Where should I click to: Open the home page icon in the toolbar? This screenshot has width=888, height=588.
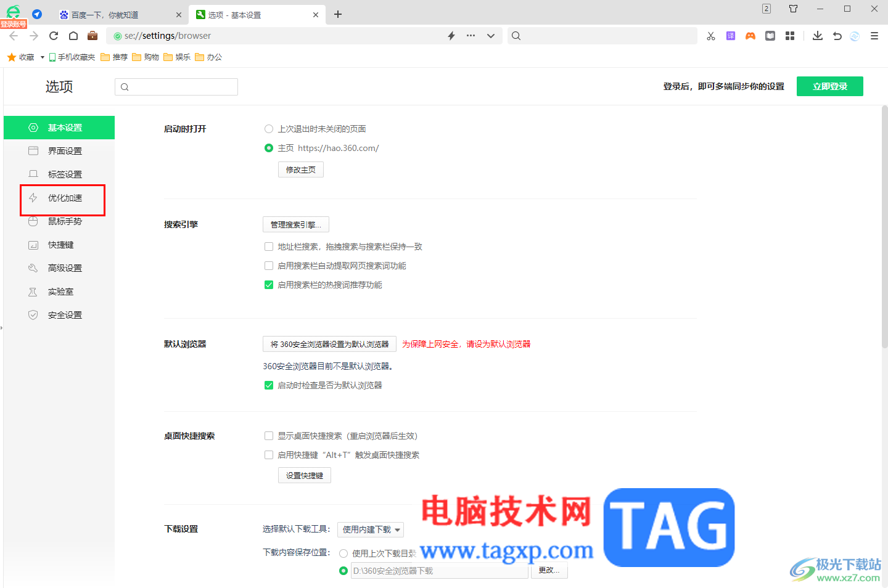[x=73, y=36]
